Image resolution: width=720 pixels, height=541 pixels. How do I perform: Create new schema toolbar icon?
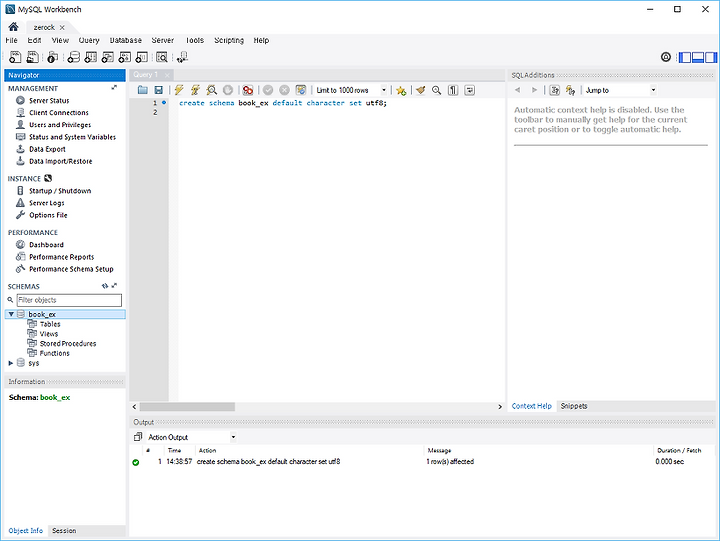pos(73,57)
